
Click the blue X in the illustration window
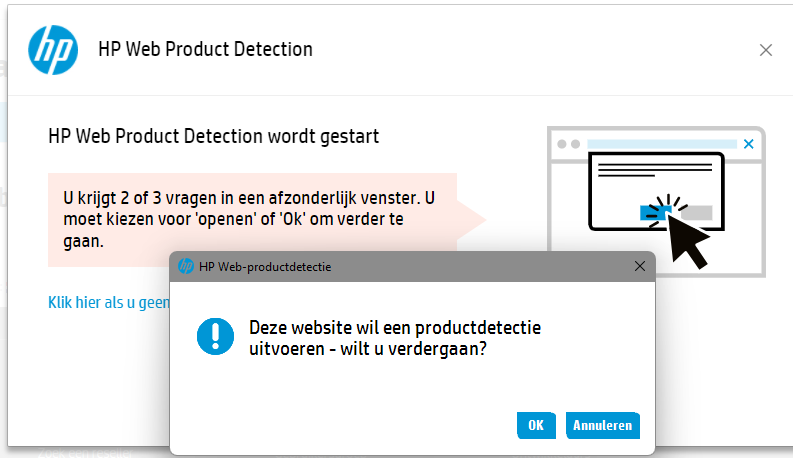click(x=749, y=144)
